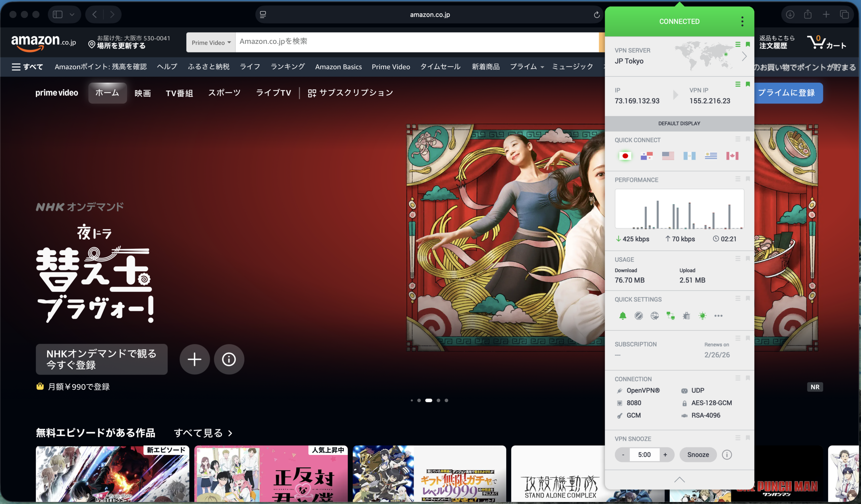Go forward in Safari history
Viewport: 861px width, 504px height.
[112, 14]
